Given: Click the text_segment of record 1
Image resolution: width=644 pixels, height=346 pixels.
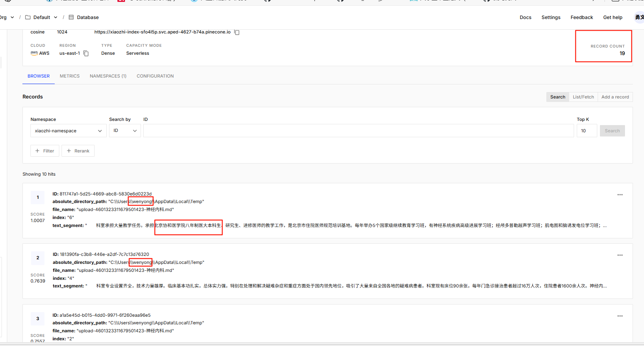Looking at the screenshot, I should point(329,225).
